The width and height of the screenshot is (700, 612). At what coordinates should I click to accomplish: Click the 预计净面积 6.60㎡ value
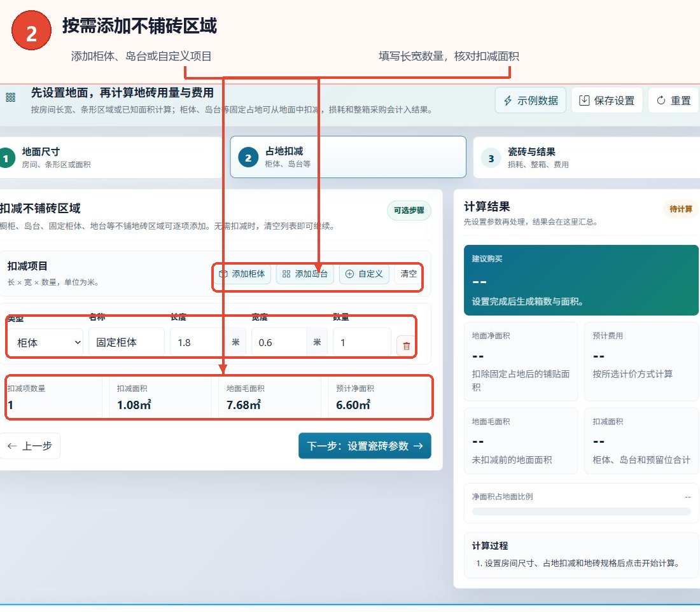(353, 405)
